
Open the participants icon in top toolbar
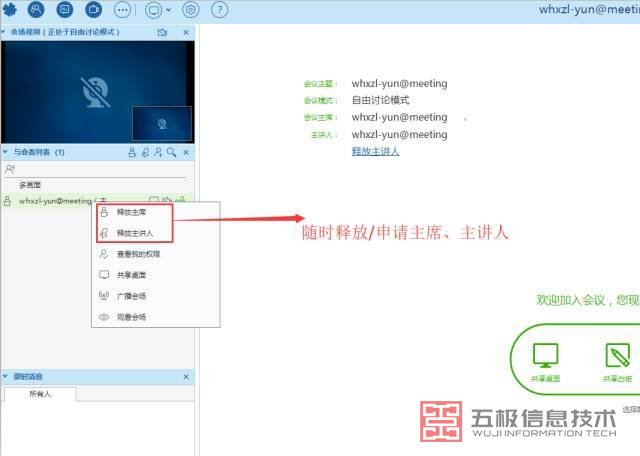pyautogui.click(x=36, y=9)
